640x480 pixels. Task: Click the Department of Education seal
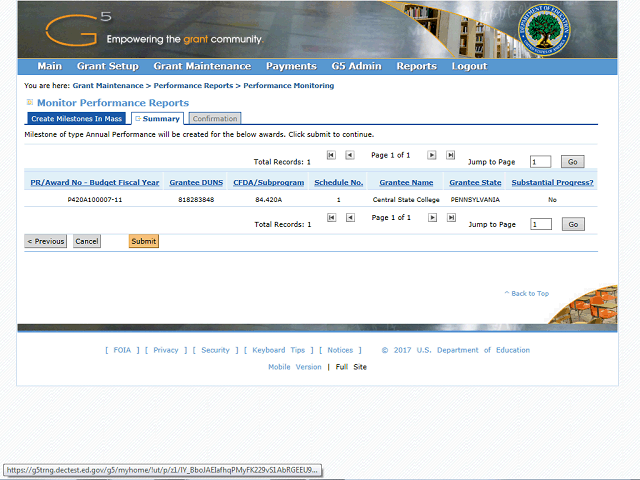click(544, 30)
